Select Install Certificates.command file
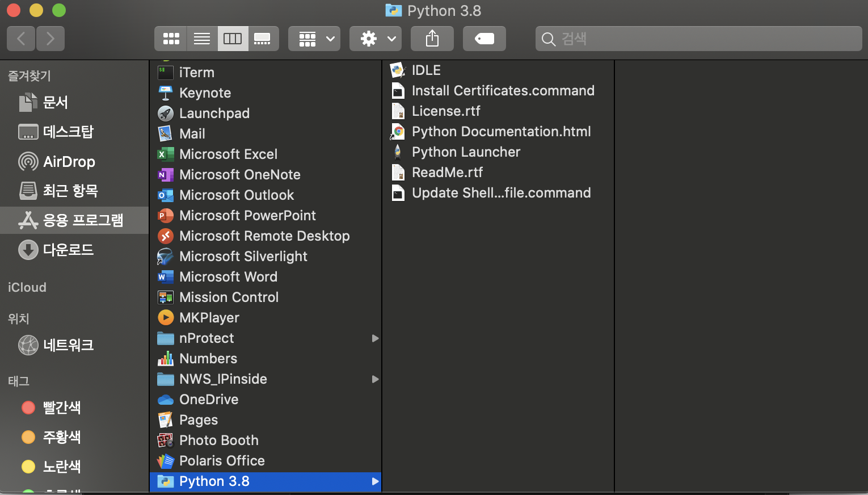Image resolution: width=868 pixels, height=495 pixels. pyautogui.click(x=498, y=91)
